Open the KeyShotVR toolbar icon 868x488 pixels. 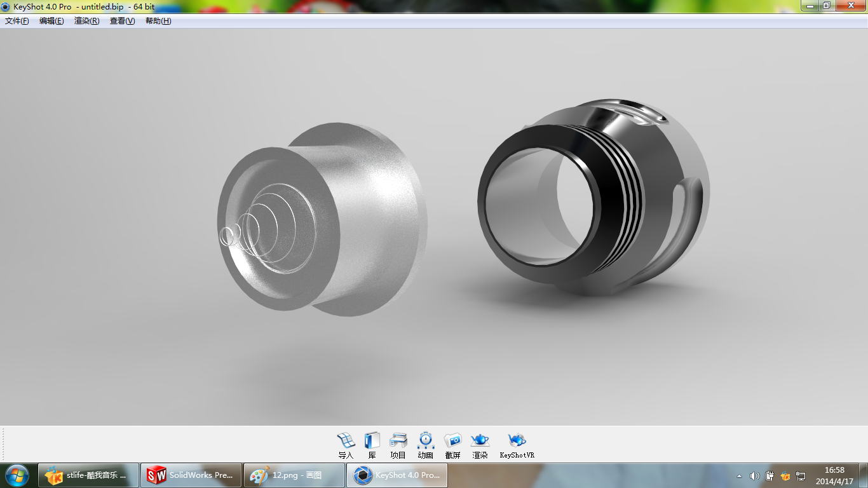(x=517, y=445)
